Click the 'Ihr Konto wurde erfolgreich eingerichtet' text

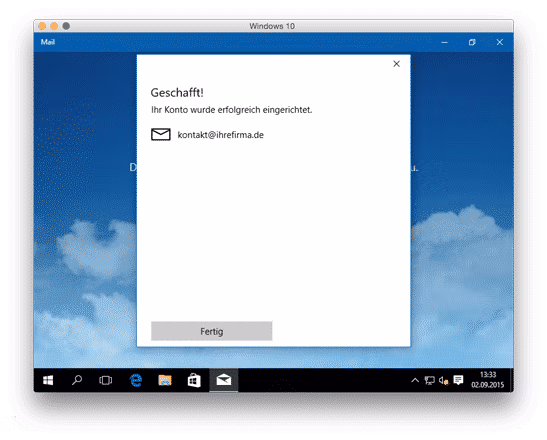click(231, 110)
